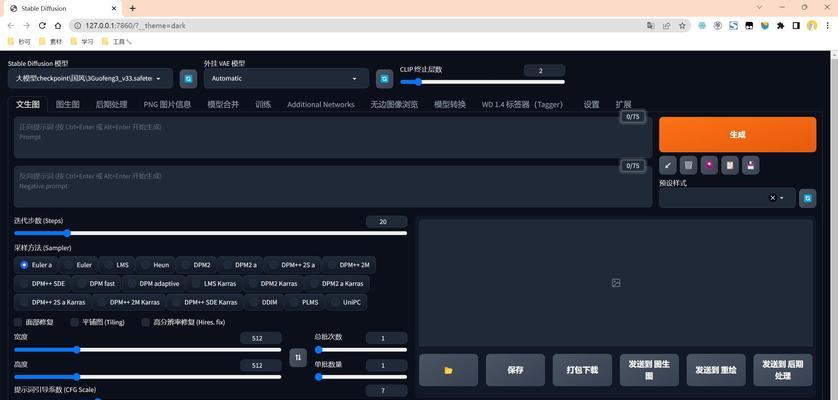Apply selected styles via the clipboard icon

(730, 166)
